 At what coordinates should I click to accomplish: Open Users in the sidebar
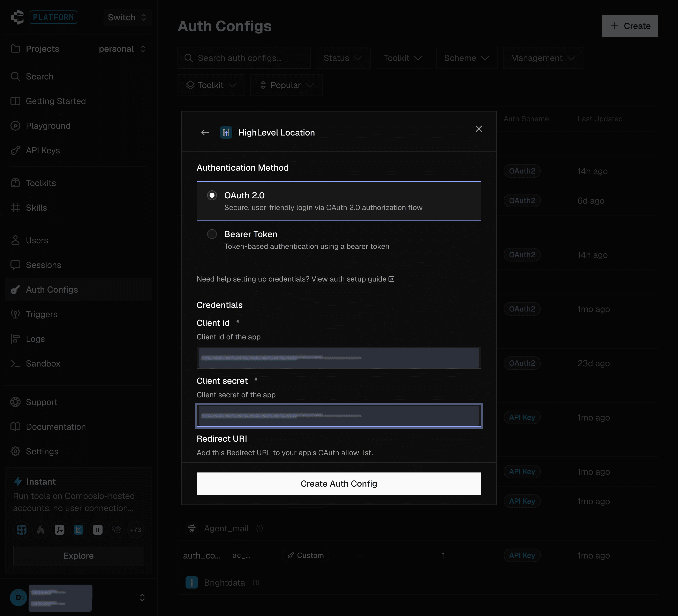click(79, 240)
